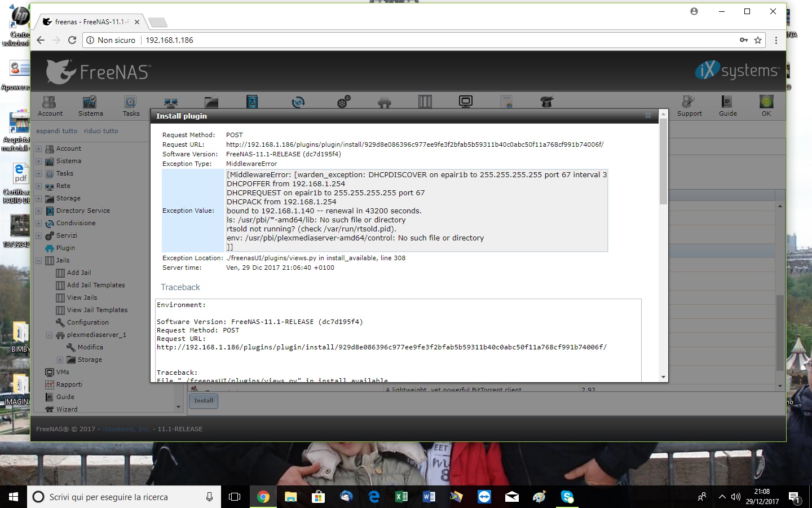Open the Directory Service toolbar icon
812x508 pixels.
[x=252, y=102]
